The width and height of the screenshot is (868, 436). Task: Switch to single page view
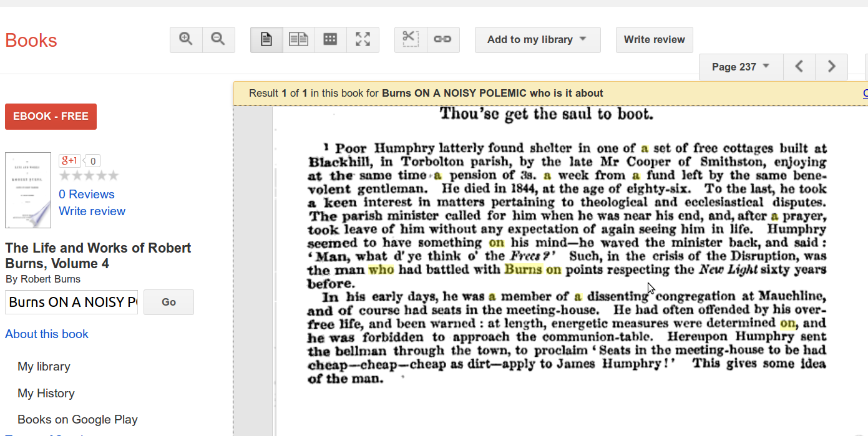(266, 39)
